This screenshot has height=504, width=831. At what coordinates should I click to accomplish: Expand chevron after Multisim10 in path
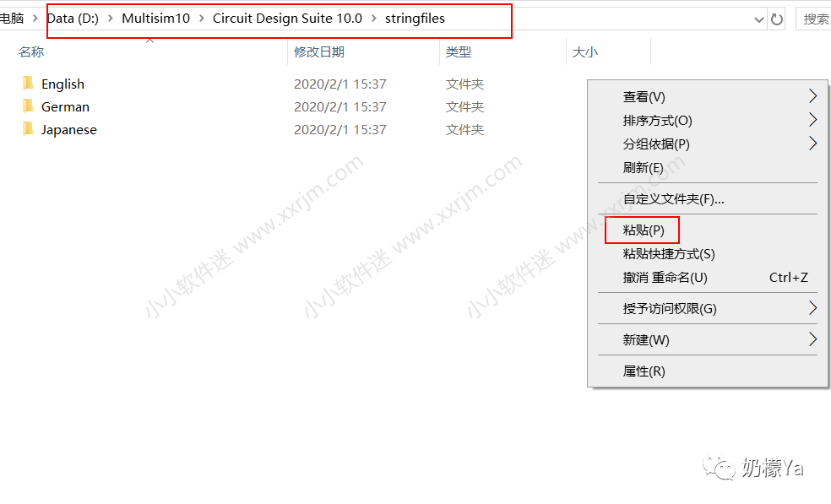pos(201,19)
